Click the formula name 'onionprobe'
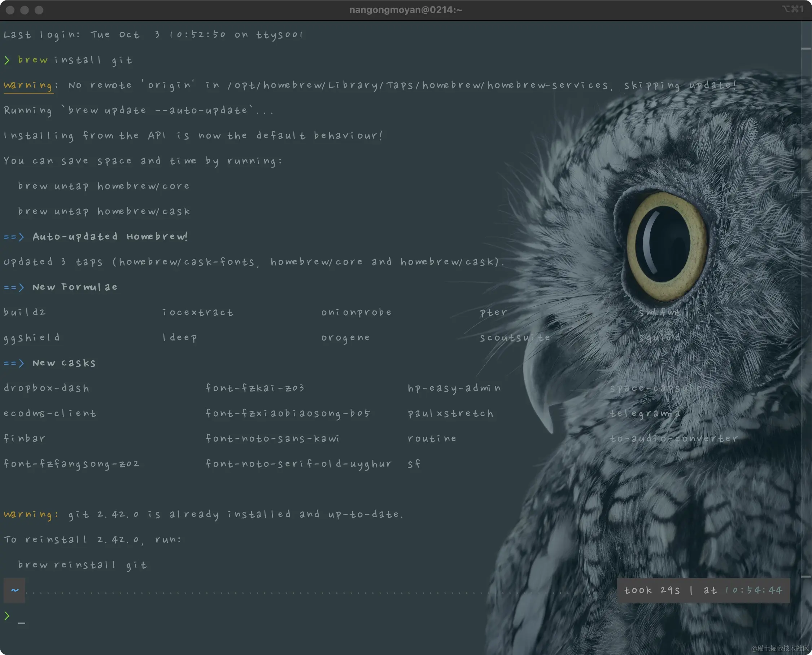Image resolution: width=812 pixels, height=655 pixels. point(356,312)
